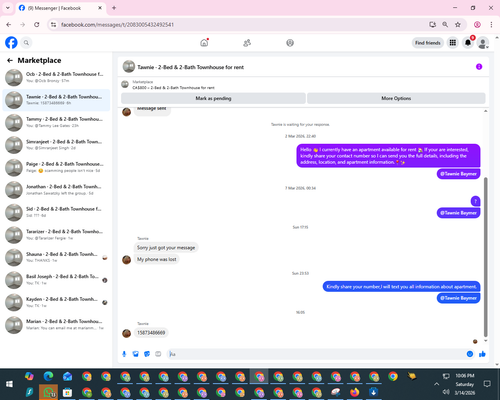Click chat scrollbar thumb
500x400 pixels.
click(x=486, y=257)
